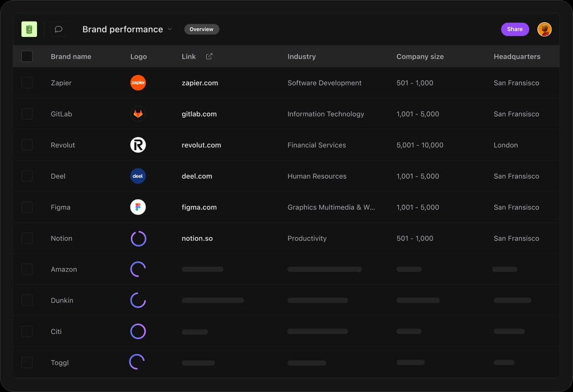Click the loading spinner on the Amazon row

coord(138,269)
